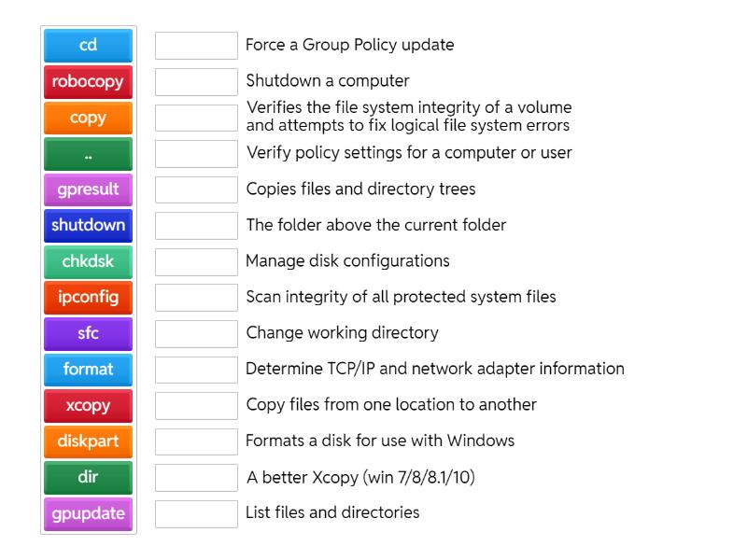This screenshot has height=560, width=747.
Task: Click the orange 'diskpart' tile
Action: tap(88, 441)
